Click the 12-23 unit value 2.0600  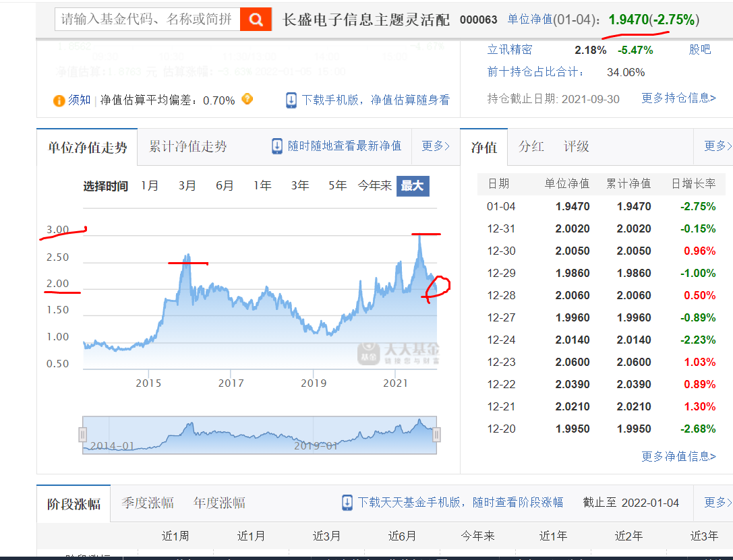click(573, 363)
